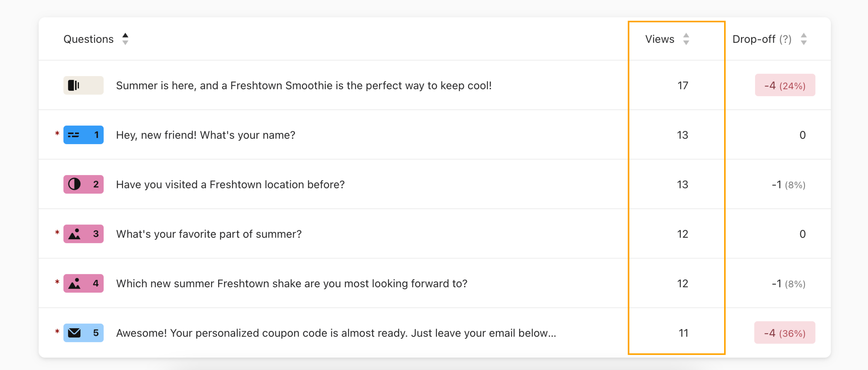Image resolution: width=868 pixels, height=370 pixels.
Task: Sort by Drop-off using the arrow toggle
Action: click(x=804, y=39)
